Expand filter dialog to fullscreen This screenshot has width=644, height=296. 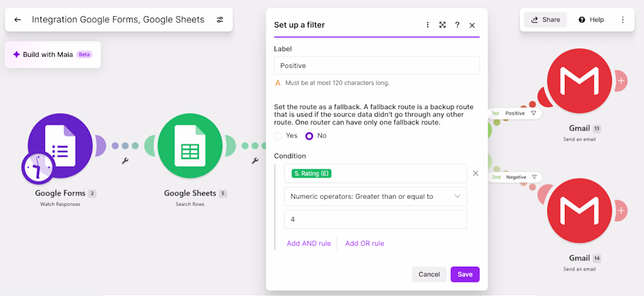point(443,25)
